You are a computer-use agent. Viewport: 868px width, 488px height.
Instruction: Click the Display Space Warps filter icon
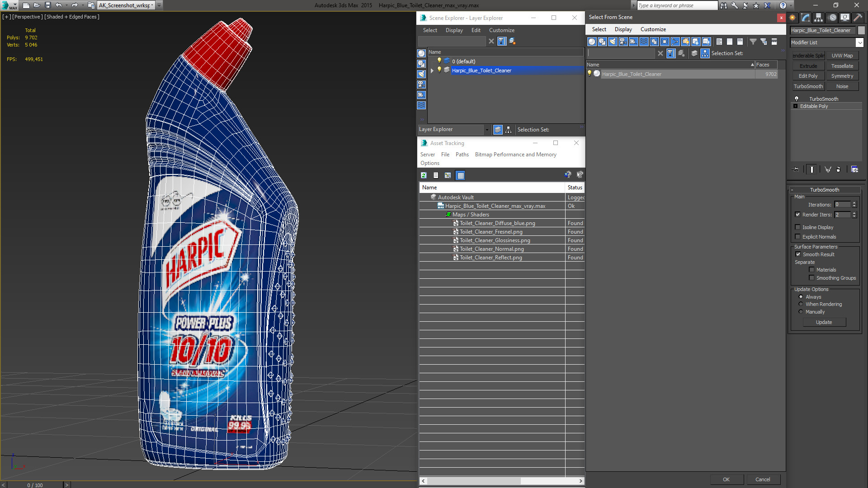pos(644,42)
